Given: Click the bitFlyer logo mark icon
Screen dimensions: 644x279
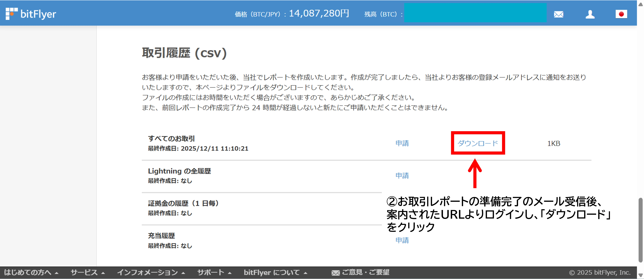Looking at the screenshot, I should [12, 14].
